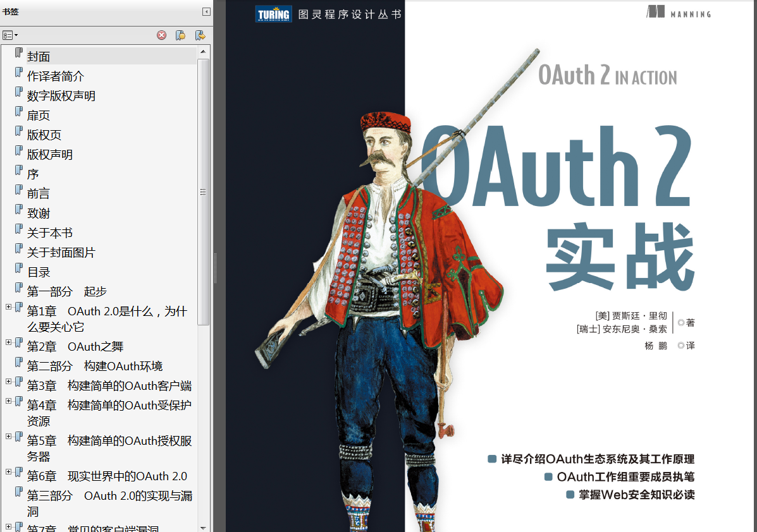Click bookmark icon beside 扉页
Image resolution: width=757 pixels, height=532 pixels.
[x=19, y=111]
